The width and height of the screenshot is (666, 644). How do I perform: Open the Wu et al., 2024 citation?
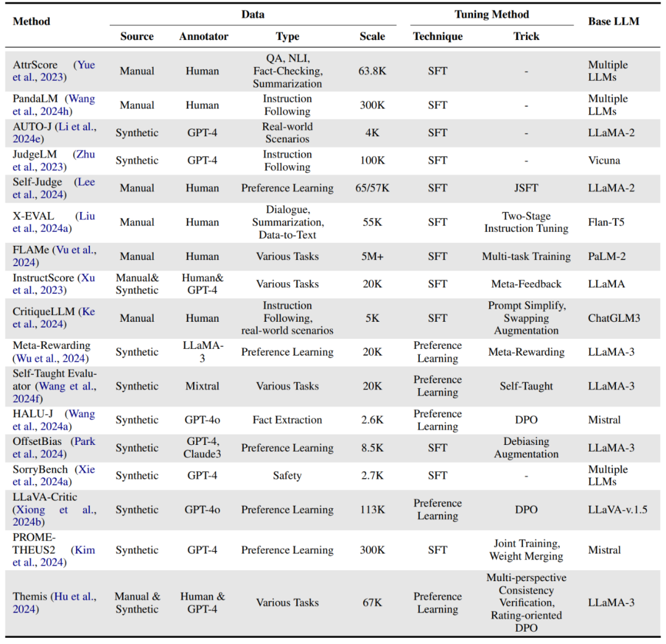point(51,358)
